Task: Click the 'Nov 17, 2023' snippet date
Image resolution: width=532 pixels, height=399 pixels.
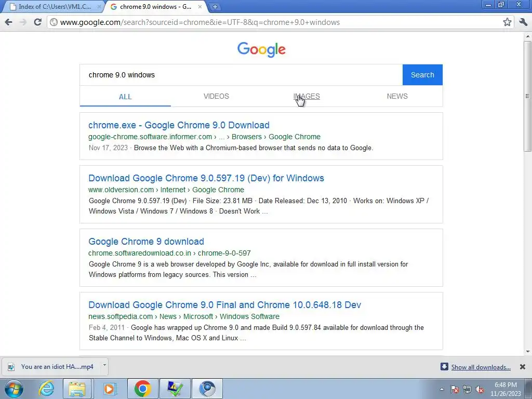Action: 108,148
